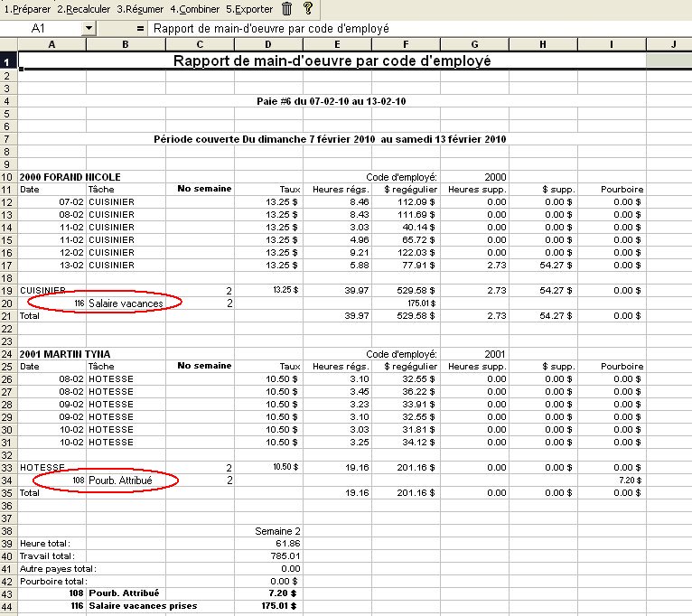Select column A header
The image size is (692, 616).
coord(52,44)
